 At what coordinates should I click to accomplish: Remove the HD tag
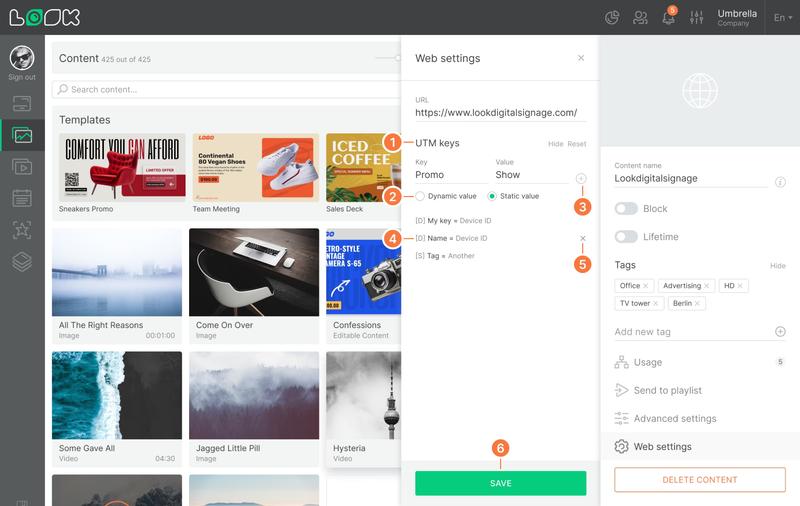[740, 286]
